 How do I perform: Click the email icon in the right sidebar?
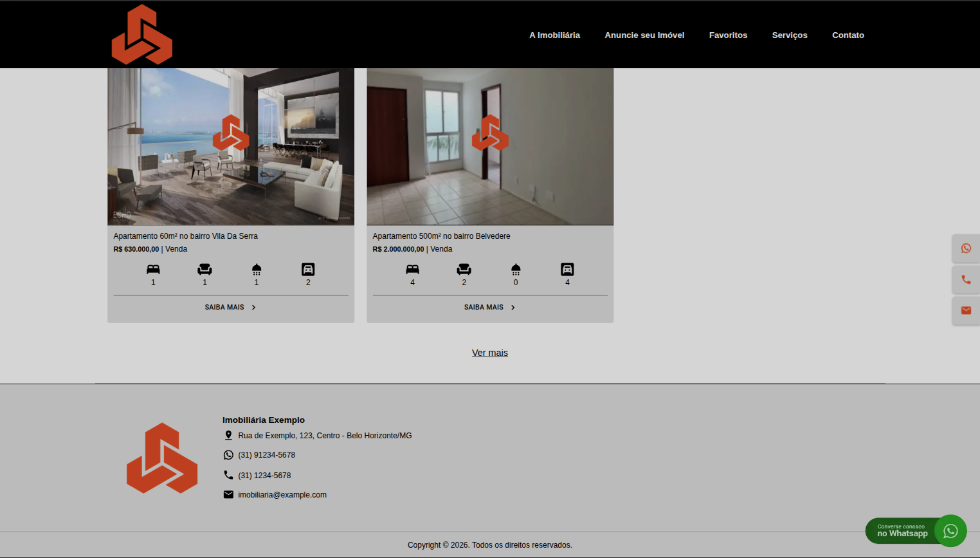coord(965,310)
